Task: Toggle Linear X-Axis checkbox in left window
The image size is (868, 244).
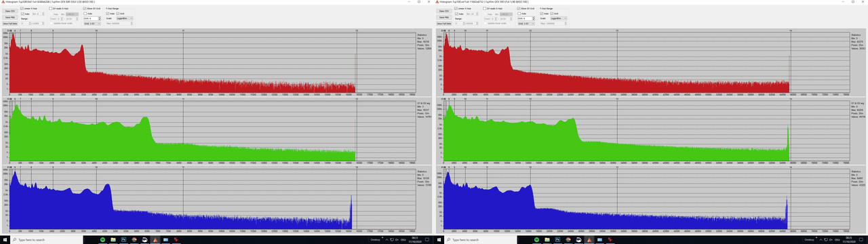Action: tap(22, 8)
